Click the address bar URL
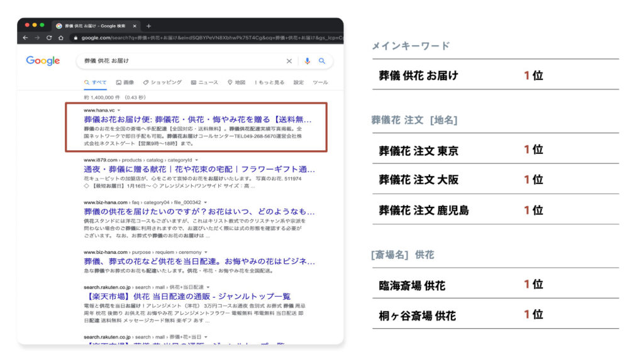Image resolution: width=644 pixels, height=362 pixels. 211,38
